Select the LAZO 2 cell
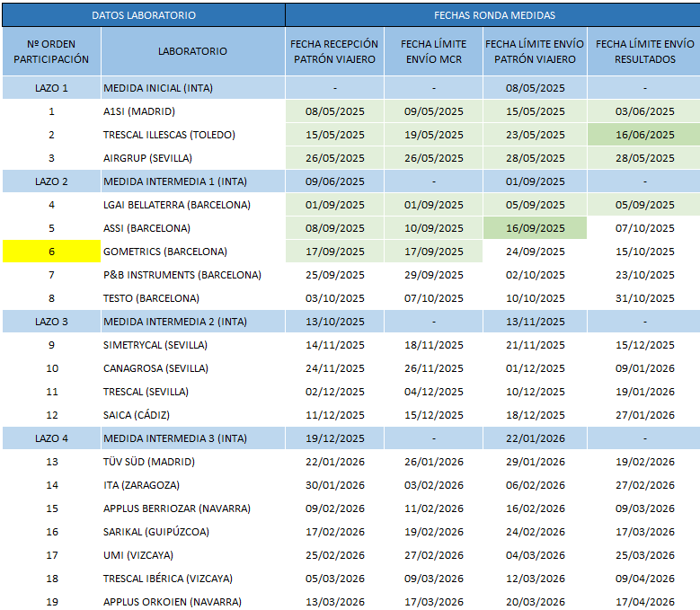The height and width of the screenshot is (610, 700). [51, 181]
